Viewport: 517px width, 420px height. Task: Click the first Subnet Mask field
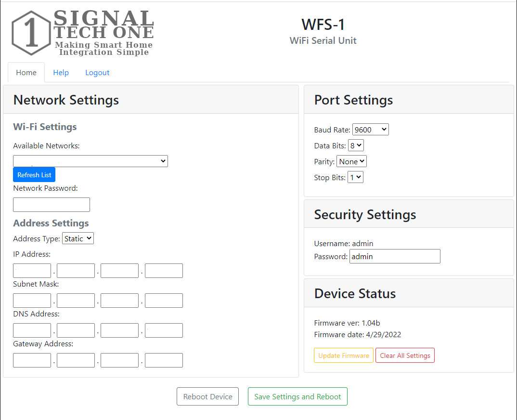(32, 300)
